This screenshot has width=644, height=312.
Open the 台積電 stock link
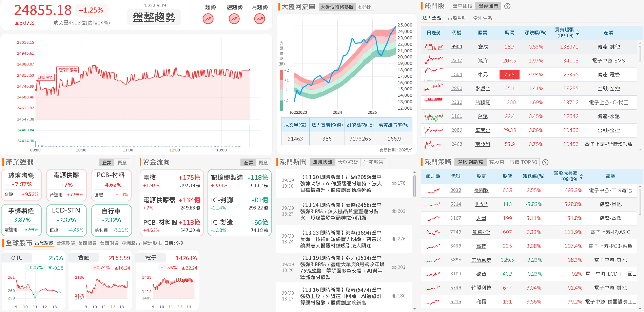click(483, 102)
